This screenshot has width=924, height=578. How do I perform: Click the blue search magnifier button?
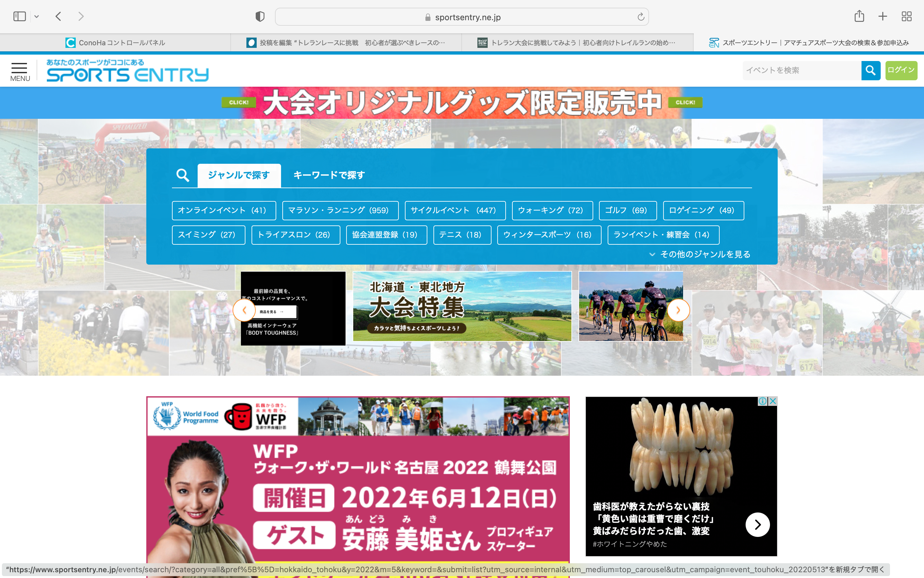[x=870, y=70]
